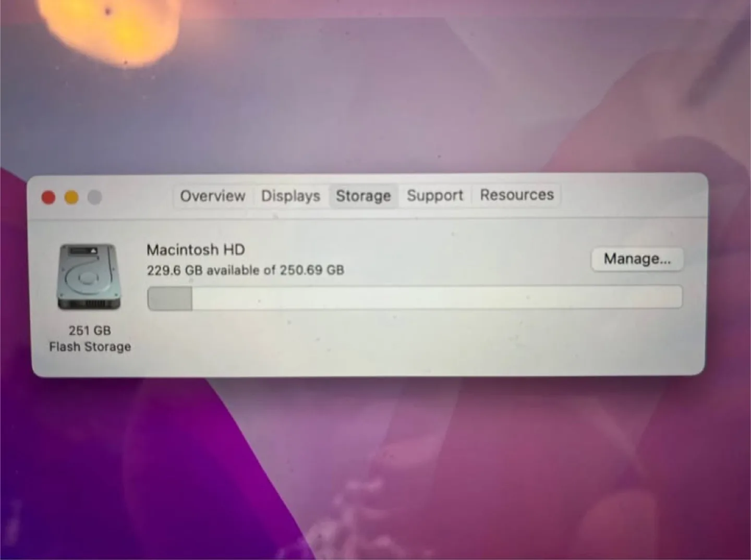The image size is (751, 560).
Task: Click the 229.6 GB available text
Action: click(x=245, y=270)
